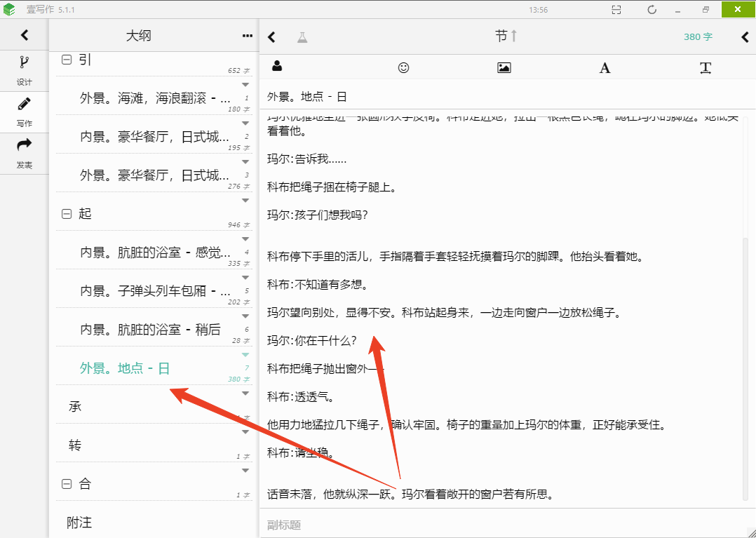Open the 设计 design section
The image size is (756, 538).
coord(24,71)
